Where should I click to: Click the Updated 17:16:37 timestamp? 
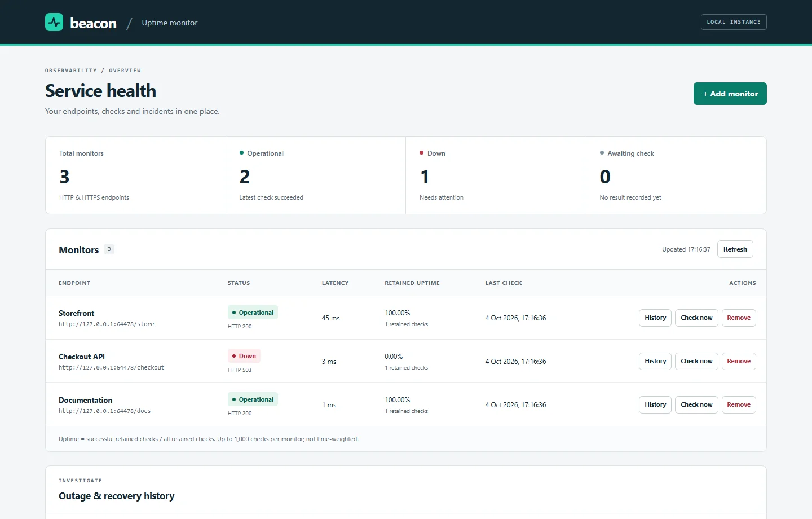686,249
